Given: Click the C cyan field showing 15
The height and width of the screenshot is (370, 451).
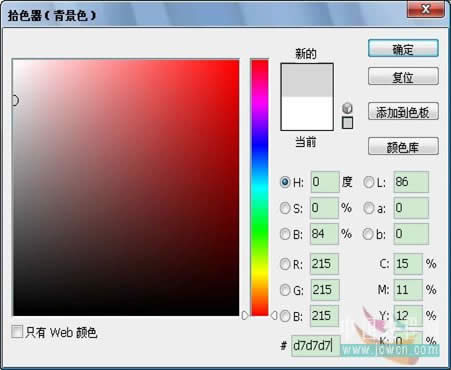Looking at the screenshot, I should click(408, 264).
